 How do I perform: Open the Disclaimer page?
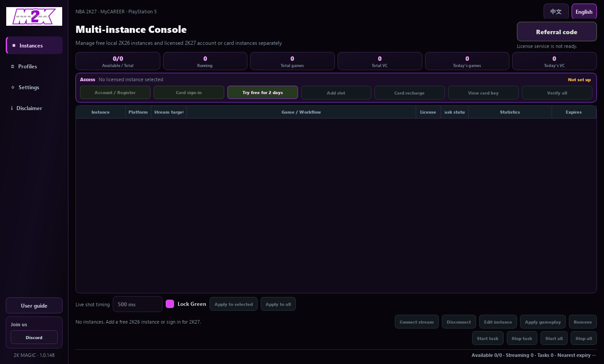pyautogui.click(x=34, y=108)
